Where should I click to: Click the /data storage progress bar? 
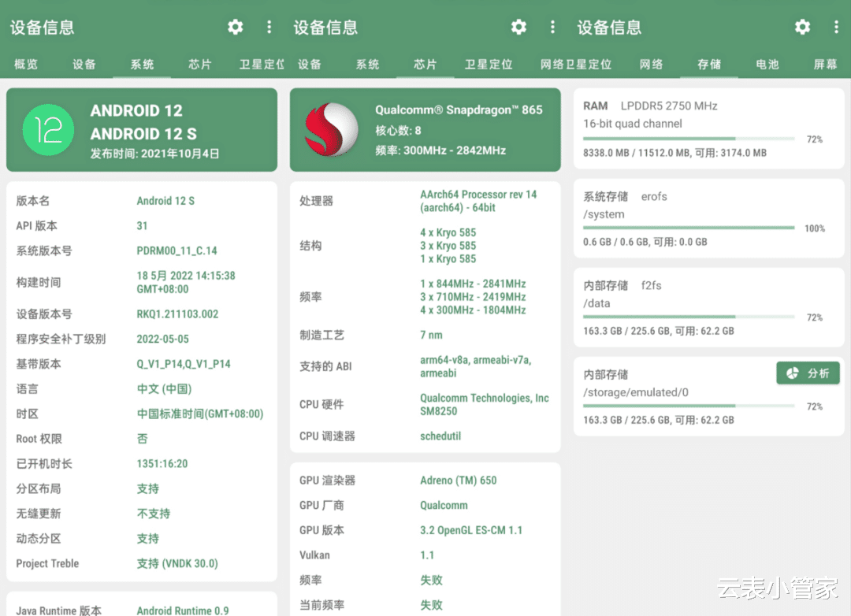tap(689, 317)
